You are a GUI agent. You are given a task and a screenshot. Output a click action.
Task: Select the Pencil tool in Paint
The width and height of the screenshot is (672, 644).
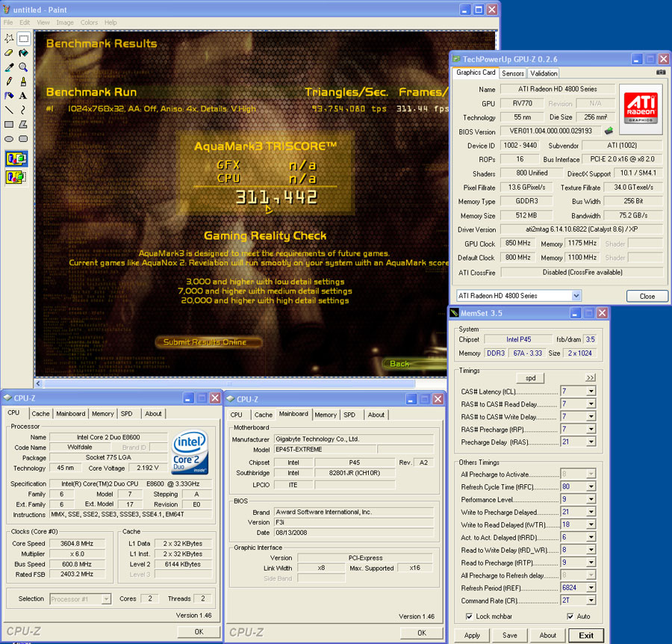9,81
